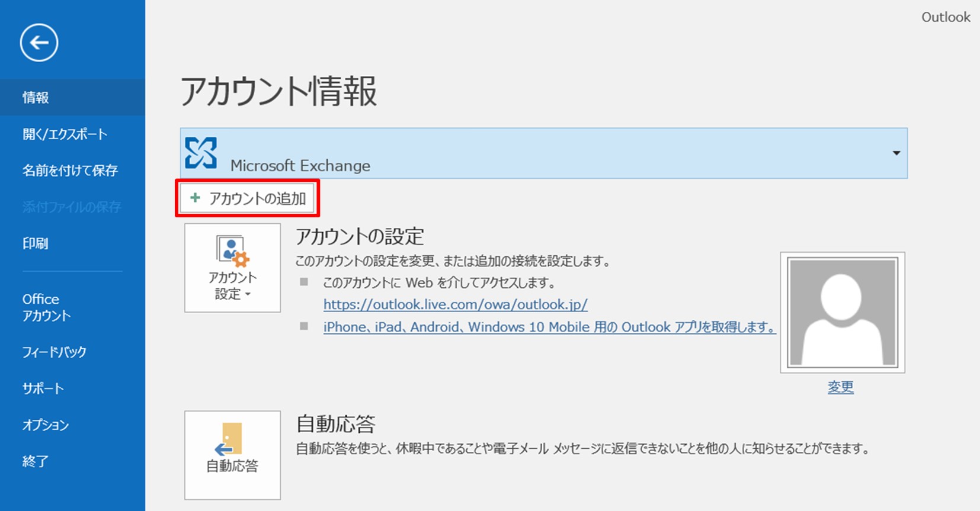Viewport: 980px width, 511px height.
Task: Click the アカウントの設定 section title
Action: click(x=360, y=237)
